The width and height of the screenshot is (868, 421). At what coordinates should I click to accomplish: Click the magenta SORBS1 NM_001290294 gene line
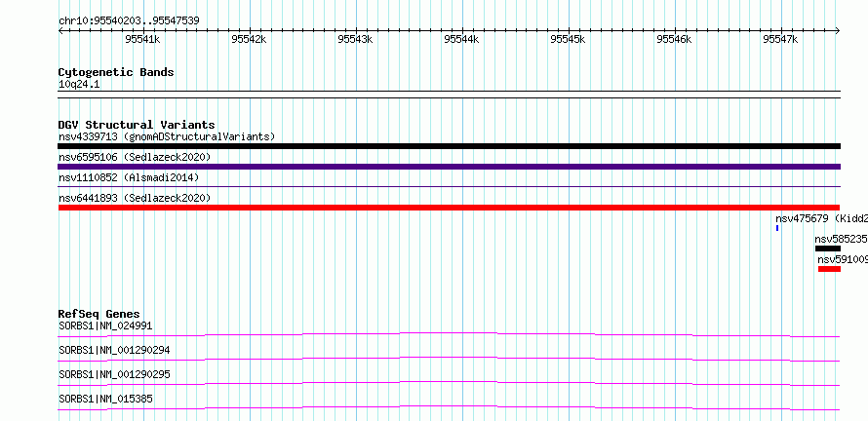coord(449,359)
